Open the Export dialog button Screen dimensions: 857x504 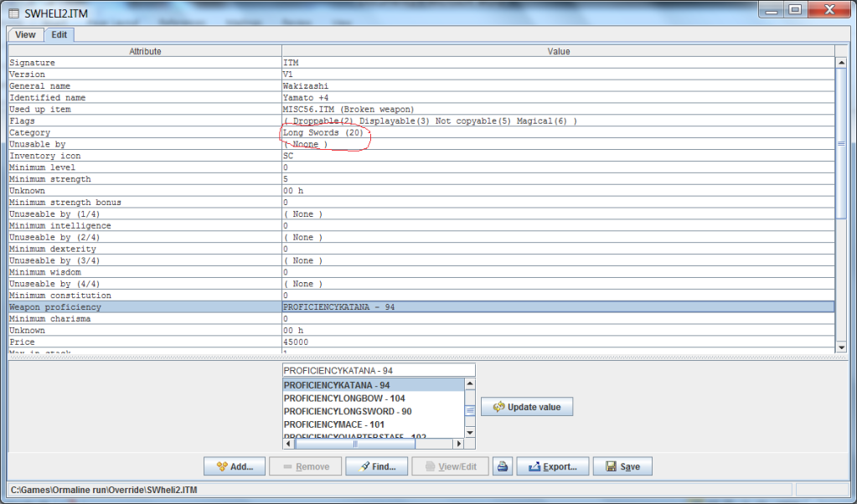(552, 466)
